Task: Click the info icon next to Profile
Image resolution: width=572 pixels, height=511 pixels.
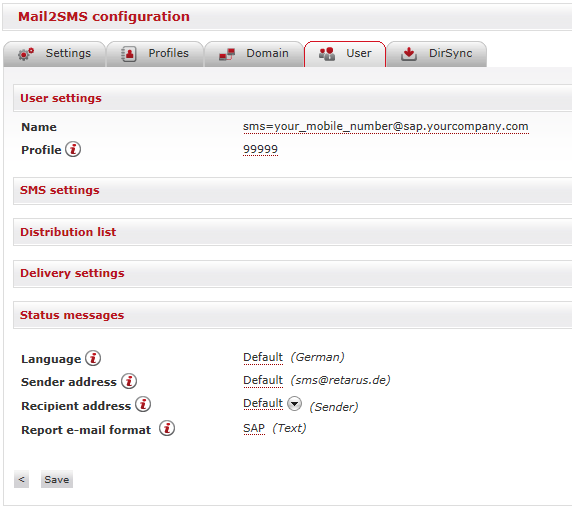Action: point(73,149)
